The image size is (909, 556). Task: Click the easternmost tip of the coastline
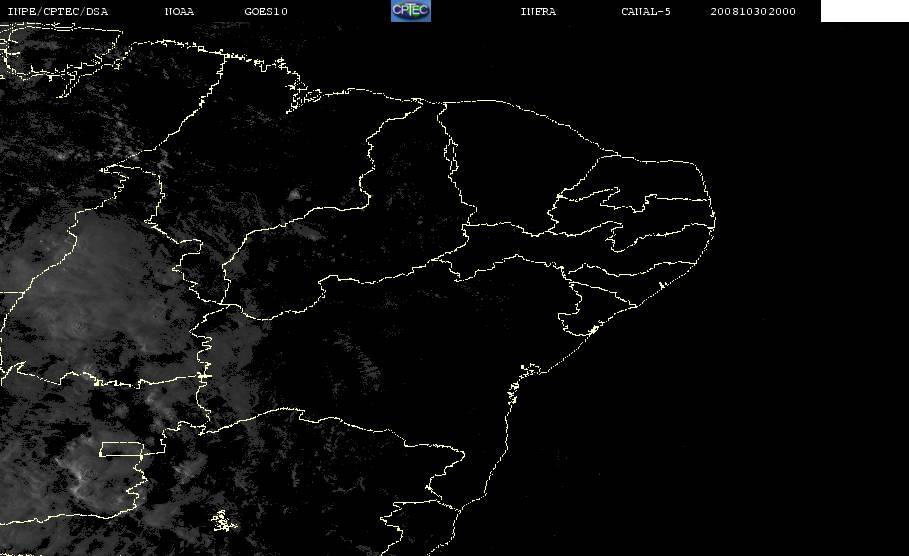coord(714,220)
